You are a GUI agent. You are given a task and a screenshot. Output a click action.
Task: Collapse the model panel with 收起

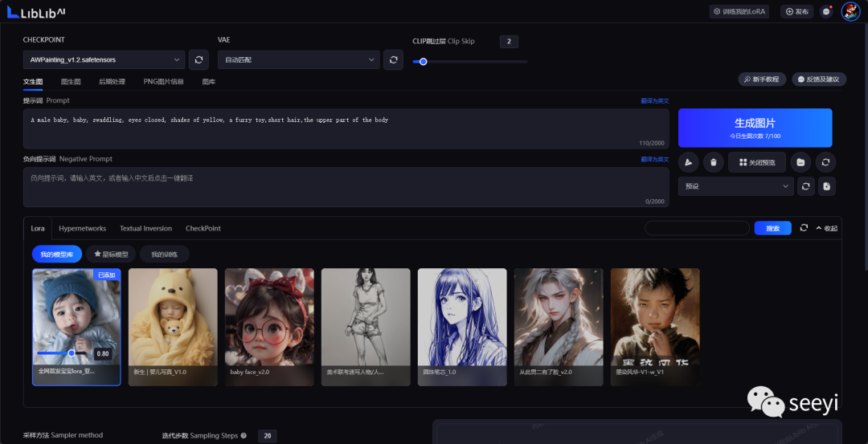tap(826, 228)
